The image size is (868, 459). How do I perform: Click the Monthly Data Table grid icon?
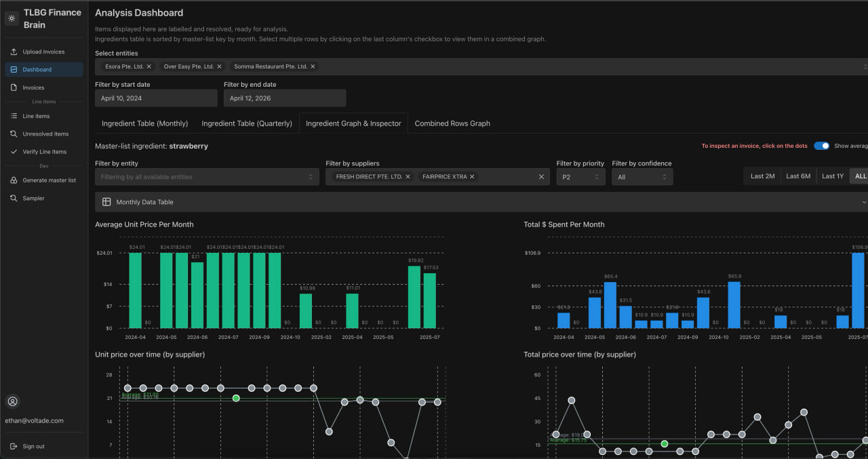107,201
